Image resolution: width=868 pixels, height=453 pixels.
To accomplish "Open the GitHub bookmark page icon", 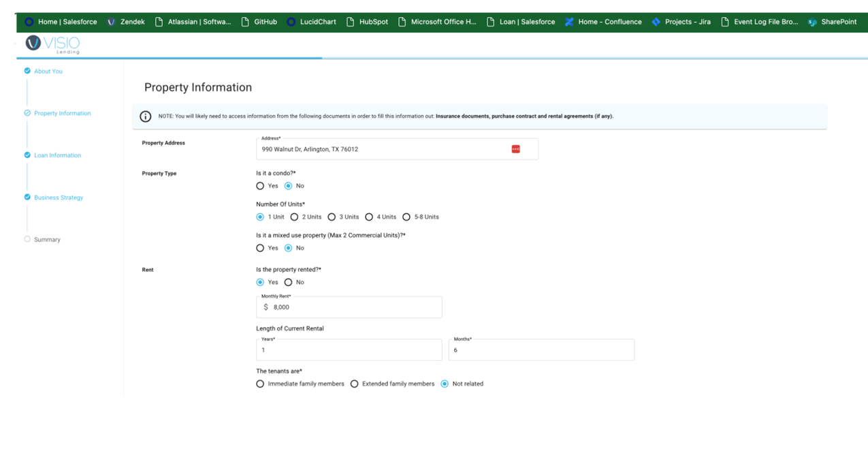I will pos(245,22).
